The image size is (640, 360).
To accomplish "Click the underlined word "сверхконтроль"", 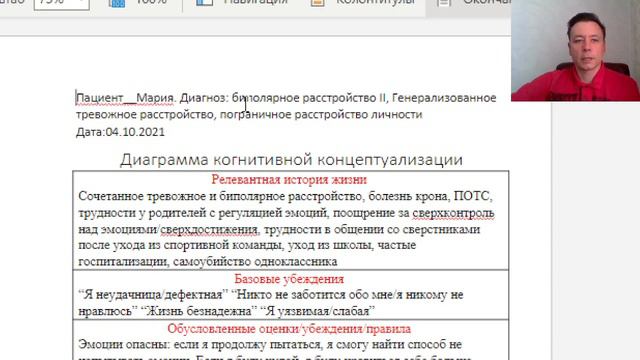I will [x=453, y=213].
